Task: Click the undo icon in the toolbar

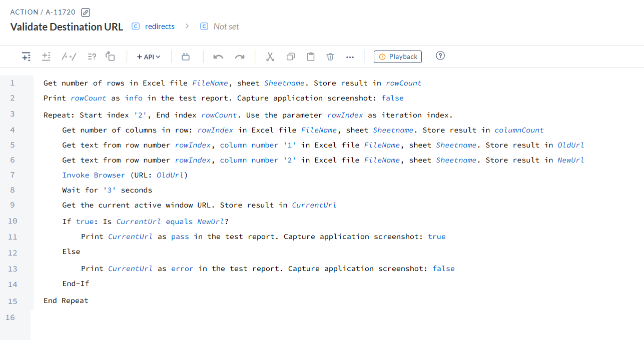Action: pos(218,56)
